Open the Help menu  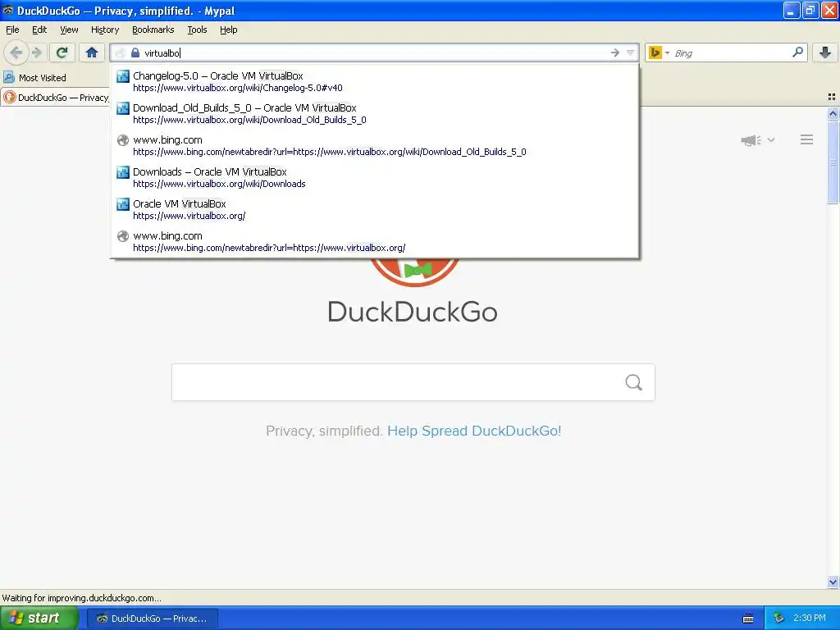(x=229, y=30)
